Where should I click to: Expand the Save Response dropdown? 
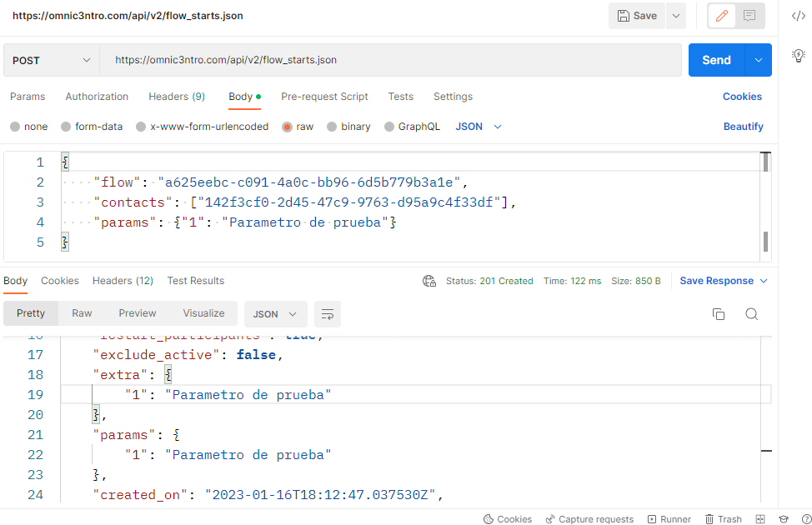pyautogui.click(x=763, y=281)
